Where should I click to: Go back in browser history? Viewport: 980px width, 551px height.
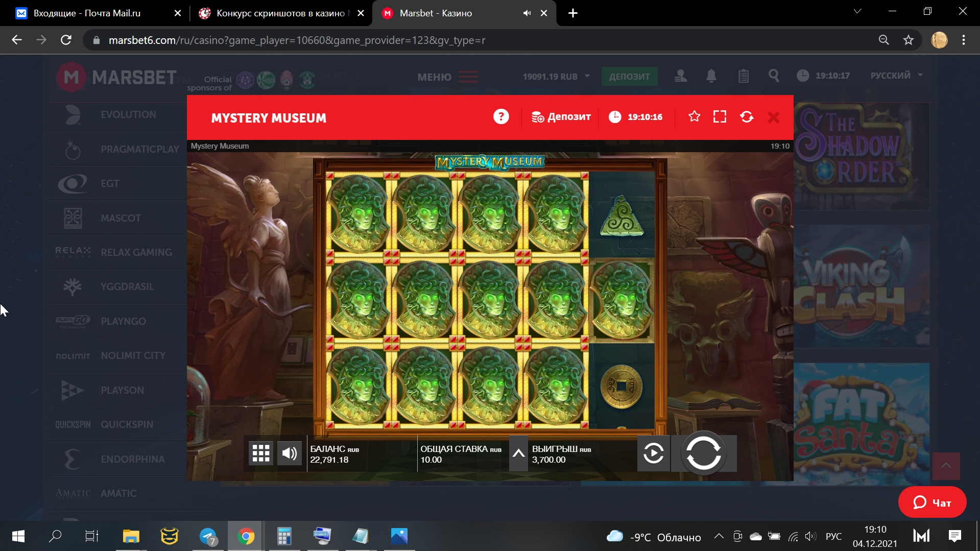pyautogui.click(x=17, y=40)
